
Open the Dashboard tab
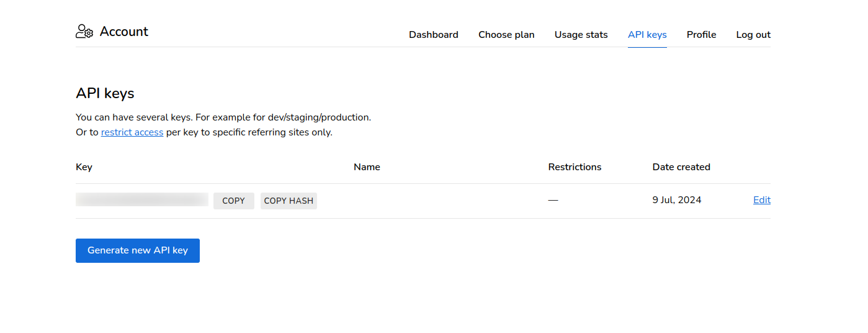pyautogui.click(x=433, y=35)
